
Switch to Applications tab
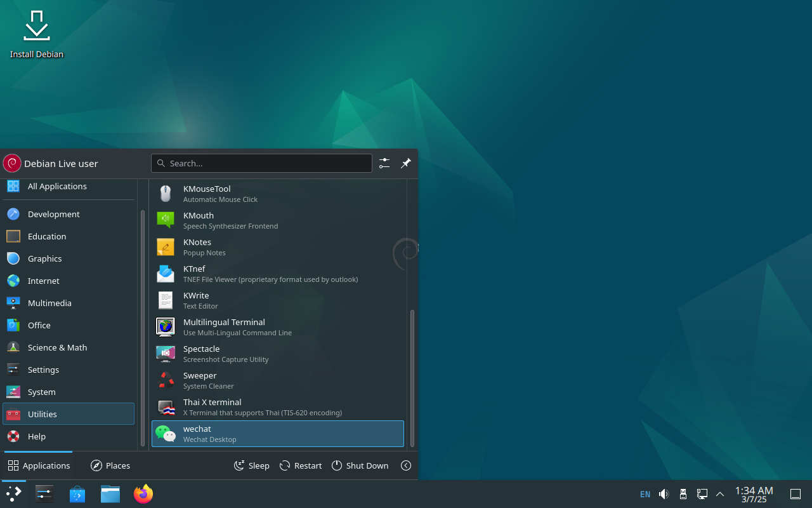coord(39,465)
